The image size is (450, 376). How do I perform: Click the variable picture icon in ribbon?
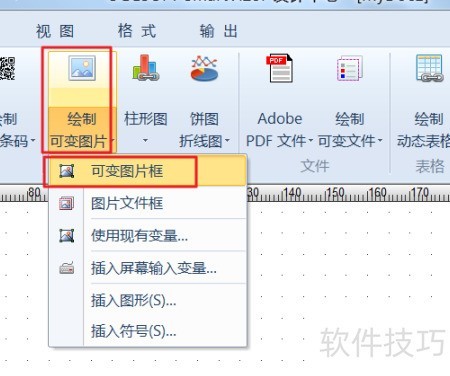click(x=82, y=68)
